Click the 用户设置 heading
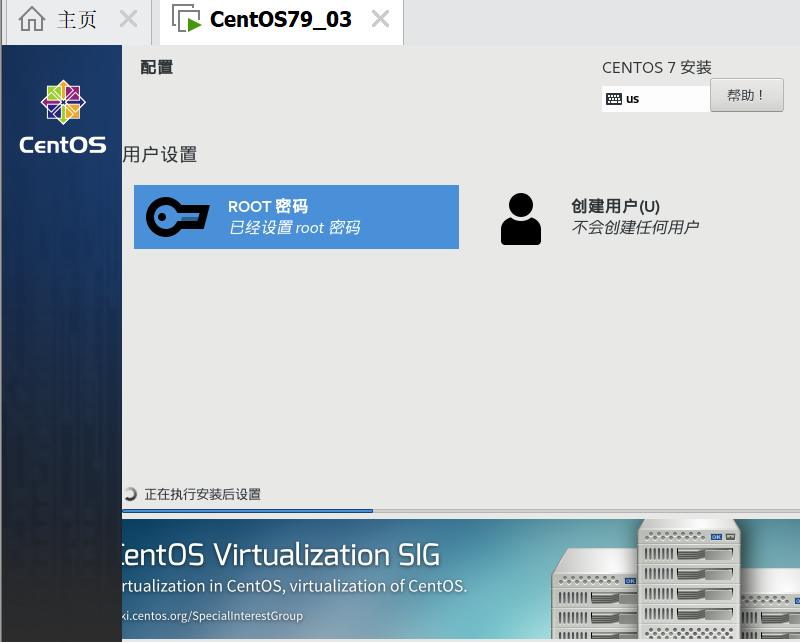 pyautogui.click(x=160, y=154)
